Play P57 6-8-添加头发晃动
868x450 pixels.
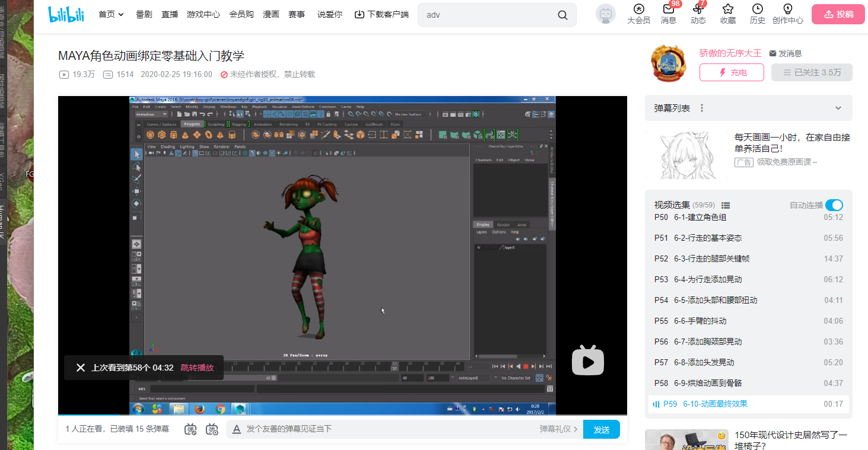point(749,362)
